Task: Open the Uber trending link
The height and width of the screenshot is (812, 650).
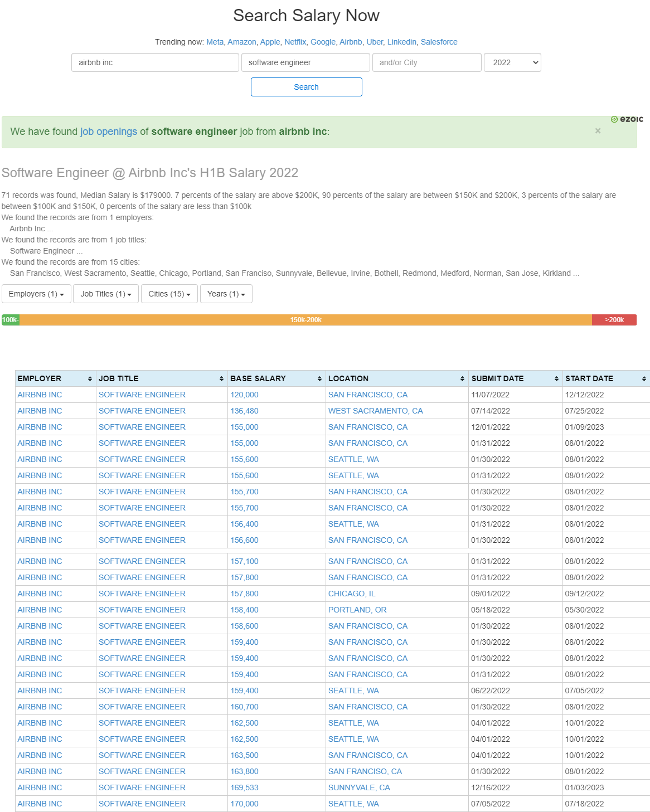Action: coord(375,42)
